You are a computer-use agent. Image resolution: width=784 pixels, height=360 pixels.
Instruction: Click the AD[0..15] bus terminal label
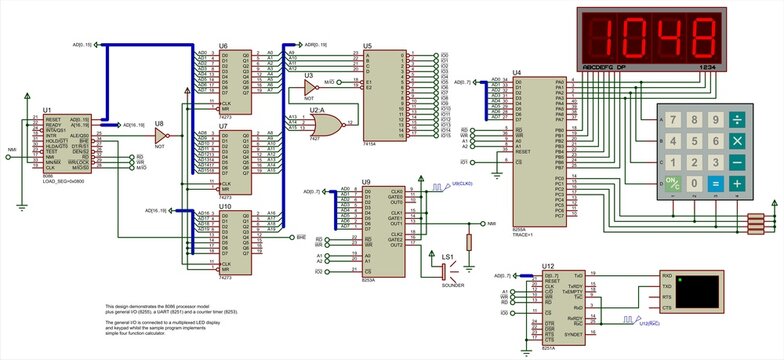click(x=82, y=44)
